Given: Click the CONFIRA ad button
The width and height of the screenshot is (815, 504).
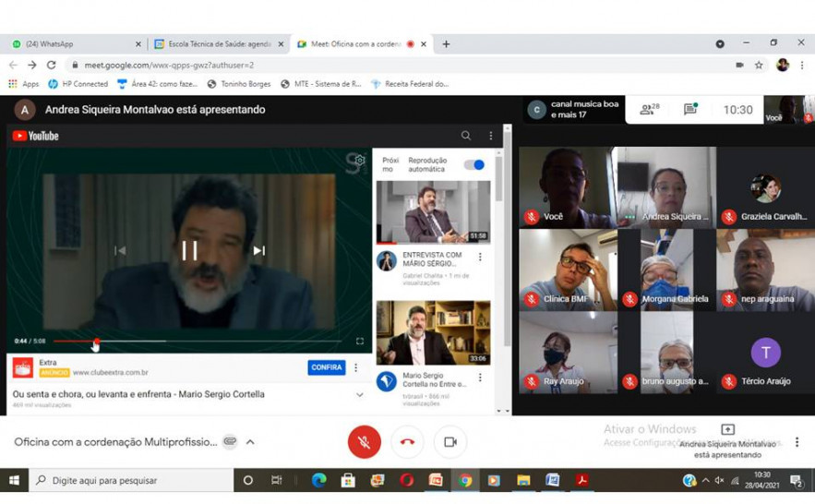Looking at the screenshot, I should [x=327, y=367].
